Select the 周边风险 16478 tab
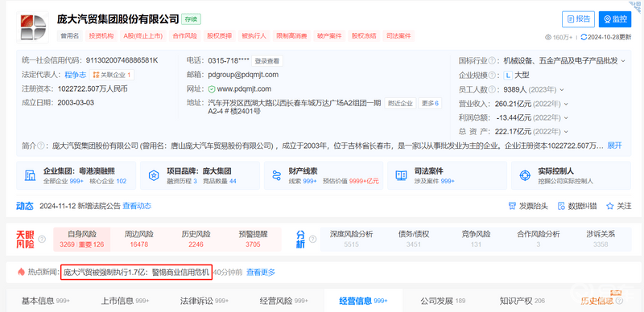 (x=138, y=240)
